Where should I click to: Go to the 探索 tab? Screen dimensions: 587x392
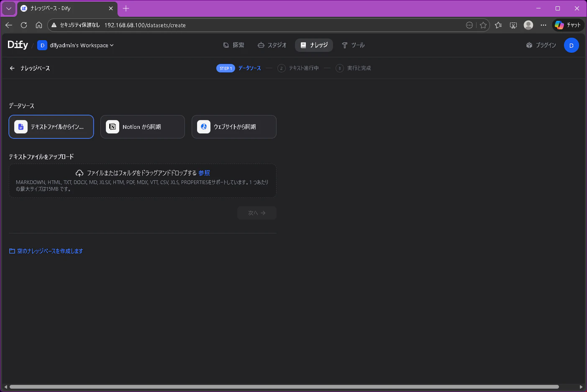click(233, 45)
